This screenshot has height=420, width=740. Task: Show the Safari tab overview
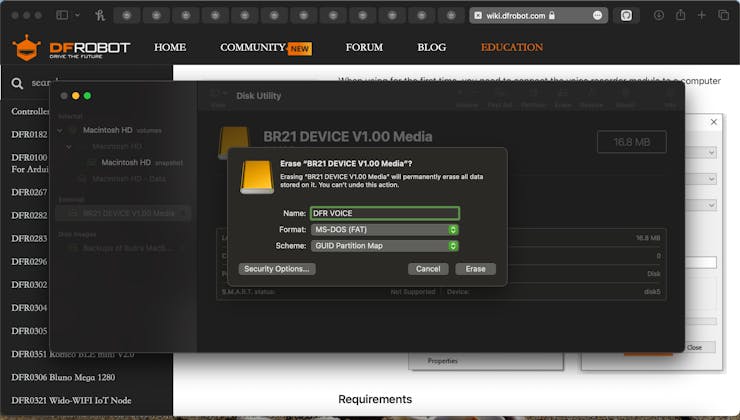coord(723,15)
